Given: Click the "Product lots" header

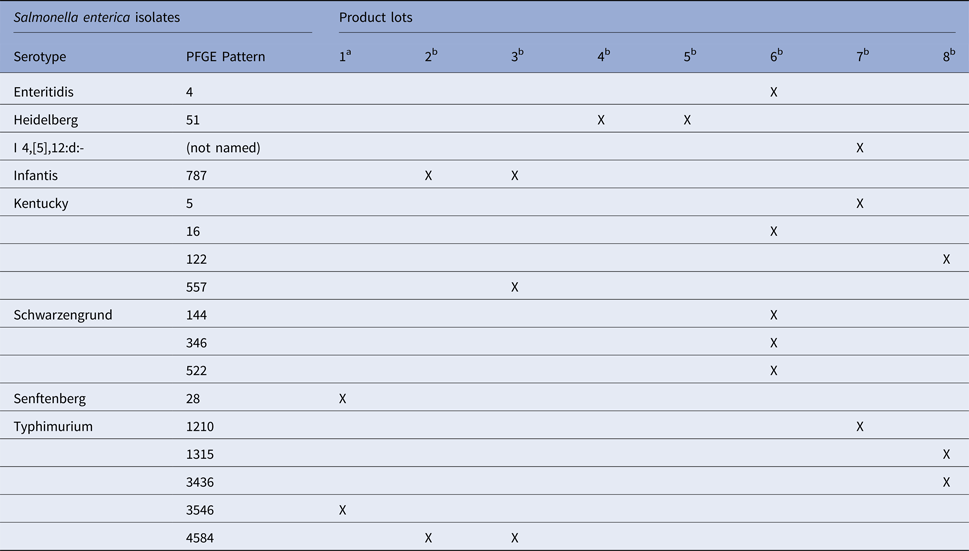Looking at the screenshot, I should coord(375,18).
